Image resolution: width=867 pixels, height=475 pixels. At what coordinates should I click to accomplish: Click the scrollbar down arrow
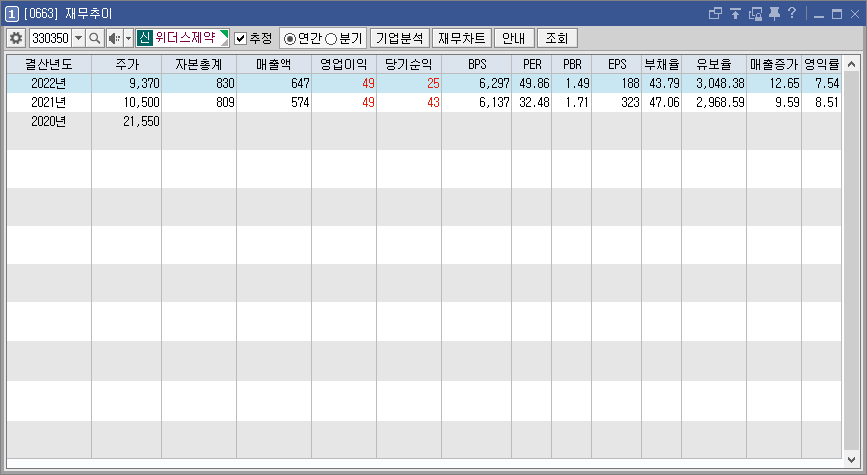(x=852, y=459)
